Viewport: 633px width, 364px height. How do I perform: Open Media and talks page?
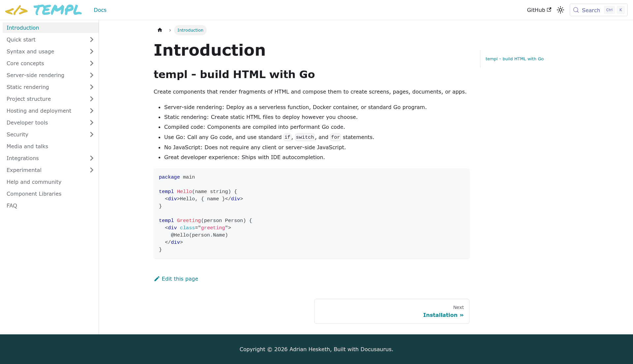coord(50,146)
